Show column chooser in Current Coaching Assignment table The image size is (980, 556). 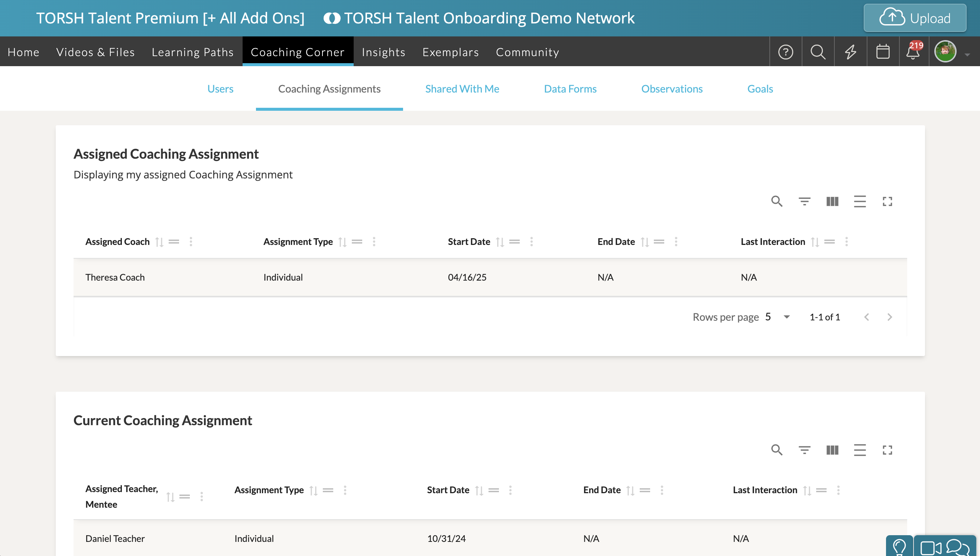click(832, 450)
